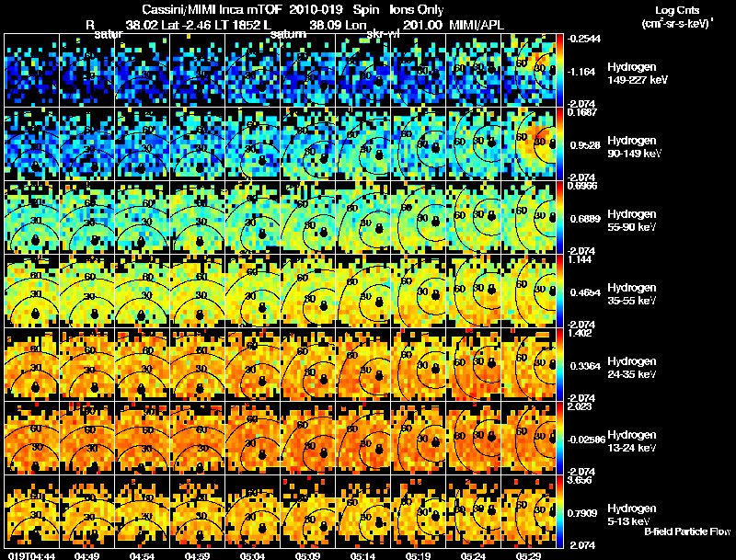Image resolution: width=736 pixels, height=560 pixels.
Task: Click the Hydrogen 149-227 keV color bar
Action: click(560, 71)
